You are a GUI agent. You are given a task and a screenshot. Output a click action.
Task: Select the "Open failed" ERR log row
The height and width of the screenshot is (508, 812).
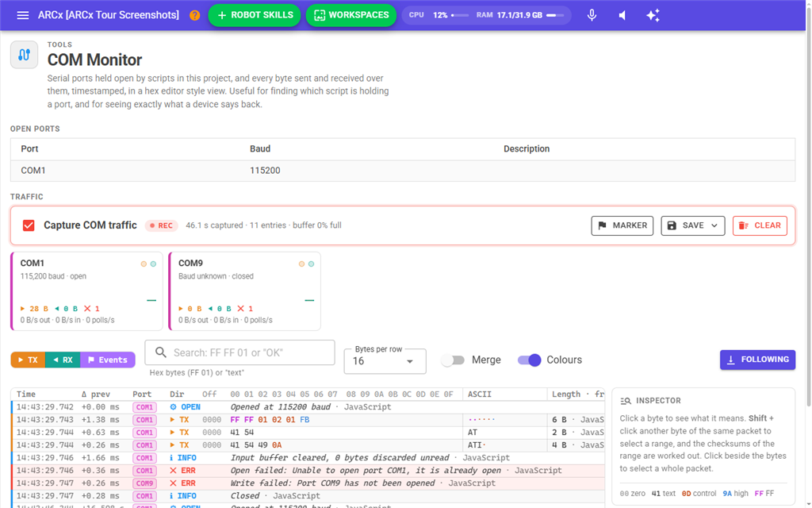pyautogui.click(x=308, y=471)
